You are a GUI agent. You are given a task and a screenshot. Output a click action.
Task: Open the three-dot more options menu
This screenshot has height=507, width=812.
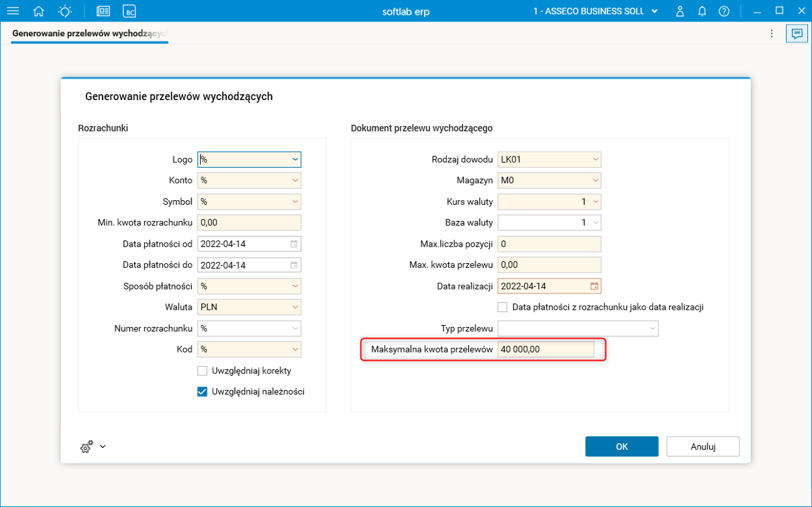pos(772,34)
